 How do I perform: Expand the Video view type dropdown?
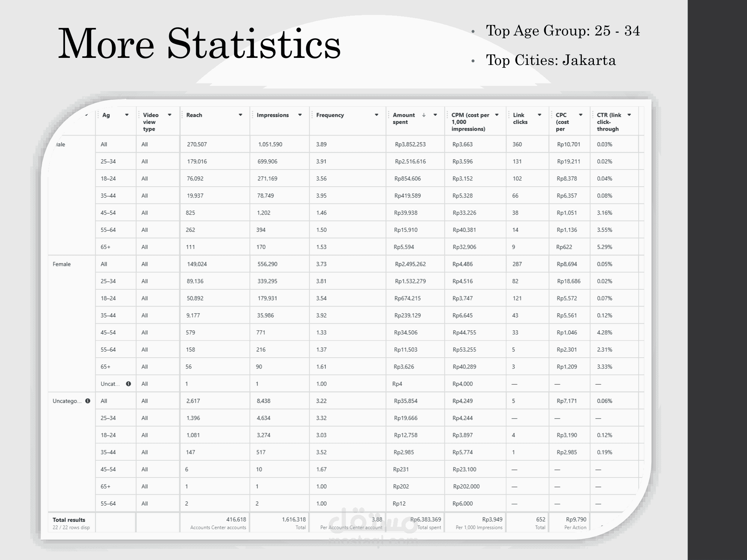(170, 115)
